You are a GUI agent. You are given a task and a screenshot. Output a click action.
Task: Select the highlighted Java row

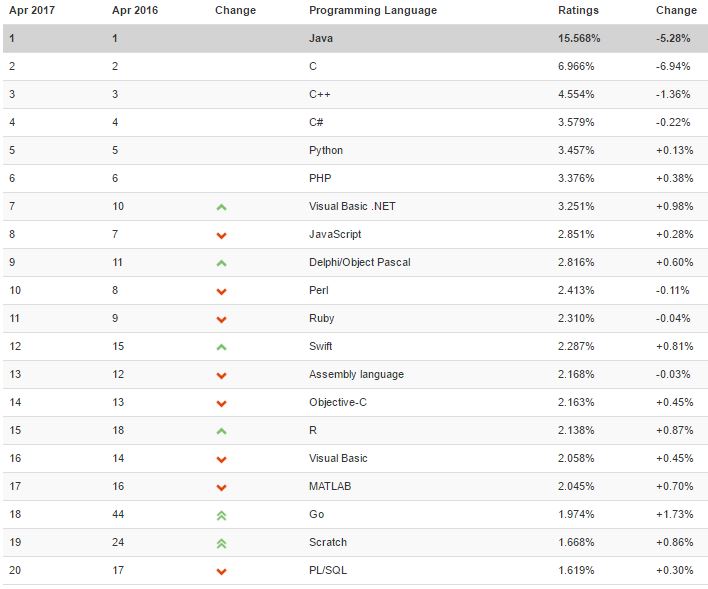(354, 38)
